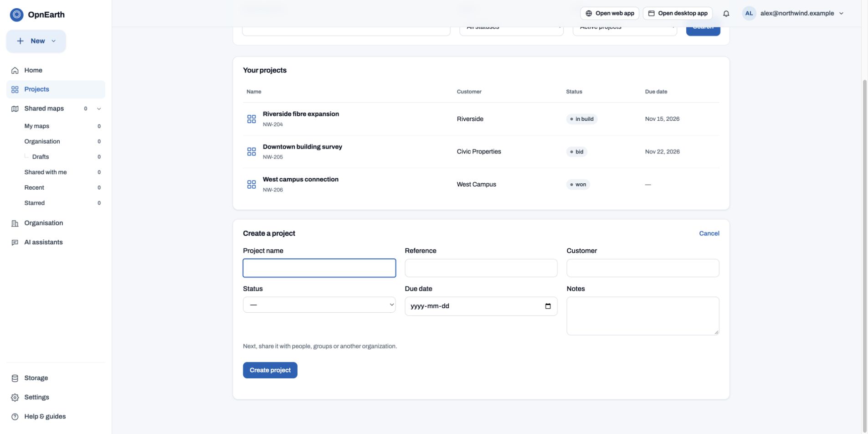Click the Name column header
Screen dimensions: 868x434
(x=254, y=92)
